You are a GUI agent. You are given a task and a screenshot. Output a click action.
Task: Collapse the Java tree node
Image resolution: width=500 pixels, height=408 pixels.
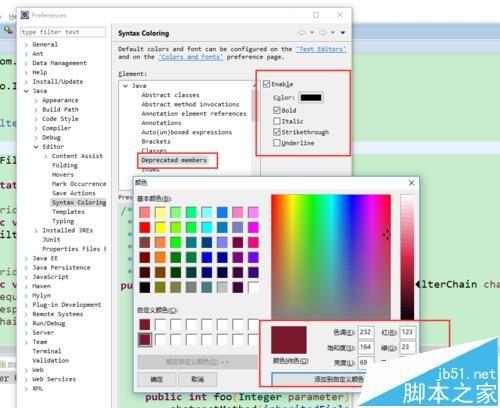(x=26, y=91)
